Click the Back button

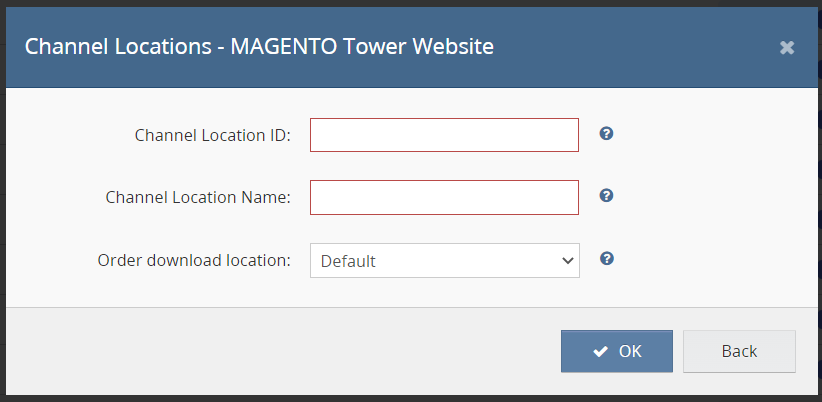[739, 351]
